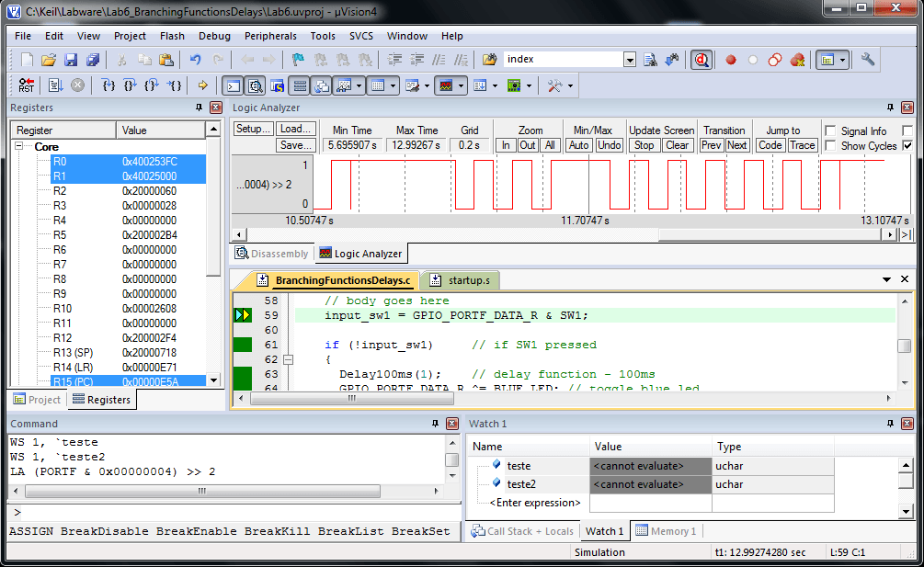Open the Toolbox dropdown arrow
This screenshot has width=924, height=567.
coord(570,86)
